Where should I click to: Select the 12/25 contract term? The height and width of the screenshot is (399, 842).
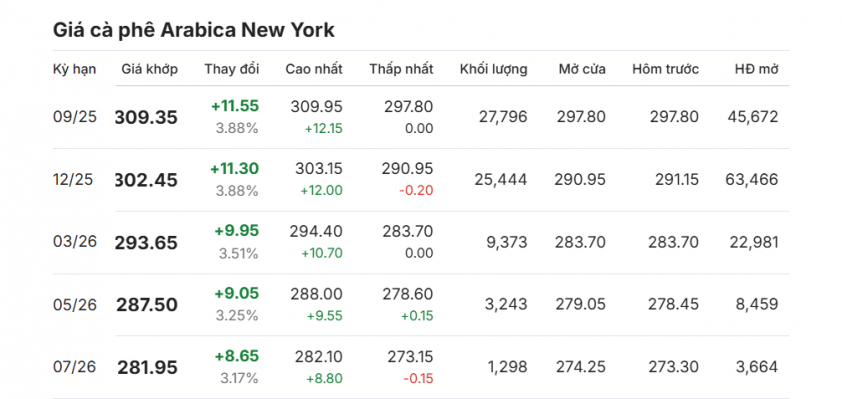click(73, 179)
